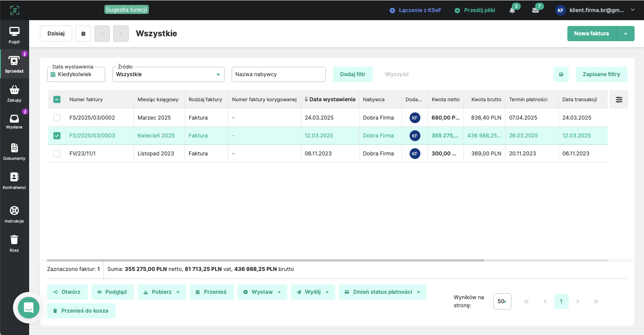Click Przenieś do kosza button
Image resolution: width=644 pixels, height=335 pixels.
(81, 311)
